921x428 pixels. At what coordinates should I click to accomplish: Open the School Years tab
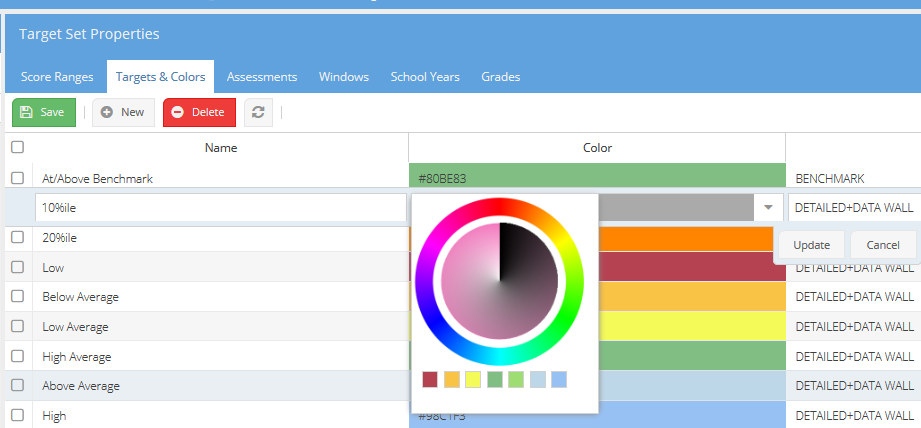coord(425,77)
